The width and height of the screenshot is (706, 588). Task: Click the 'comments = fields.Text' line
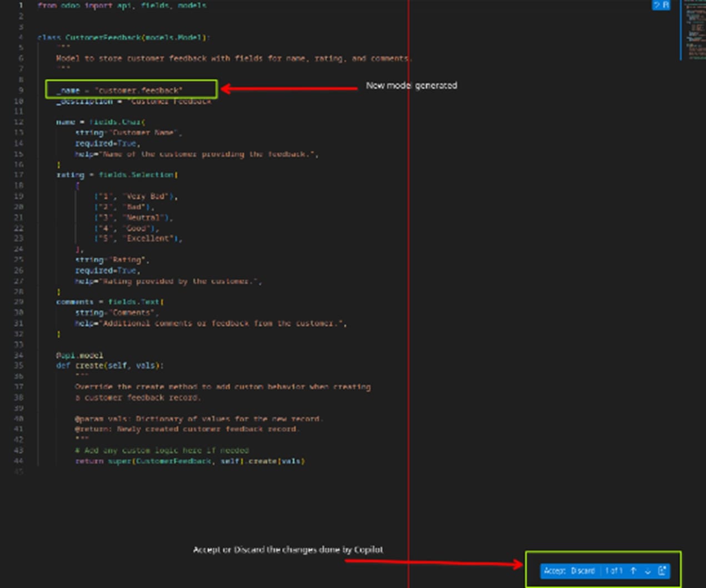pos(109,302)
